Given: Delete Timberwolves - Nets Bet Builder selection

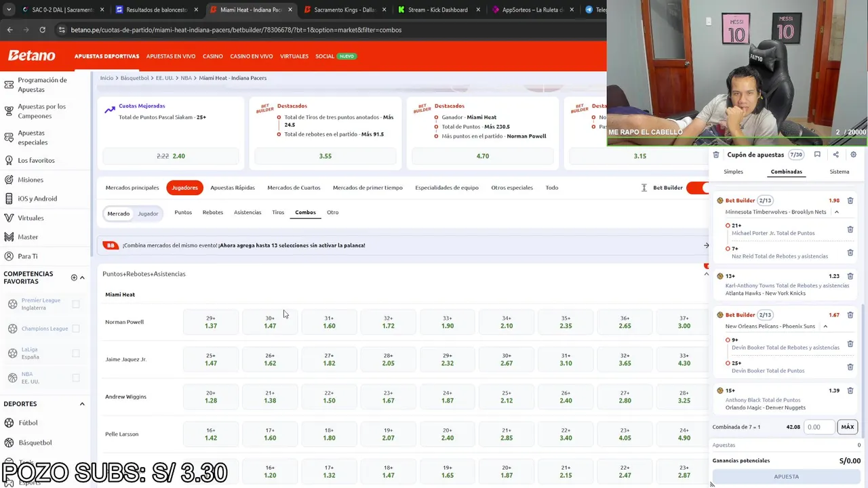Looking at the screenshot, I should click(850, 201).
